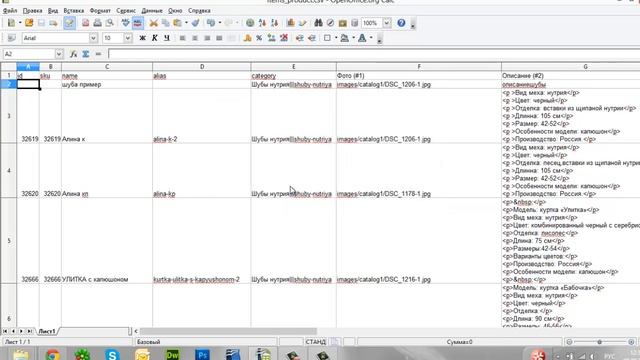Open Paste options dropdown arrow
Viewport: 640px width, 360px height.
click(x=186, y=23)
